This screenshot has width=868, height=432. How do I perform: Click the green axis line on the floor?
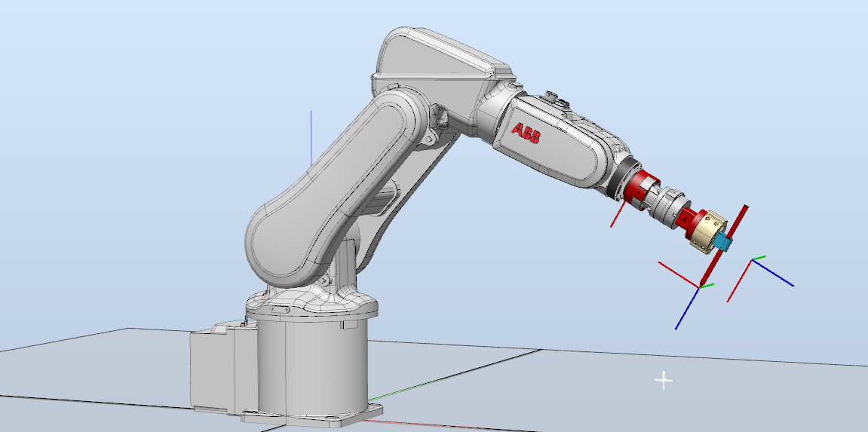tap(400, 393)
